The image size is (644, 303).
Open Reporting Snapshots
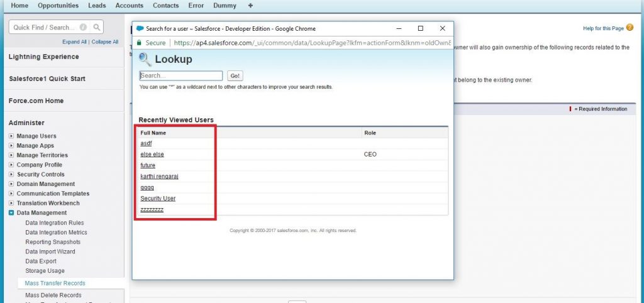(x=53, y=242)
